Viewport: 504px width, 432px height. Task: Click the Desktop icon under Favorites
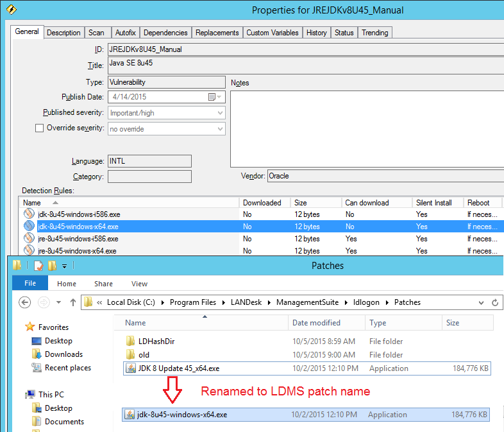(37, 341)
